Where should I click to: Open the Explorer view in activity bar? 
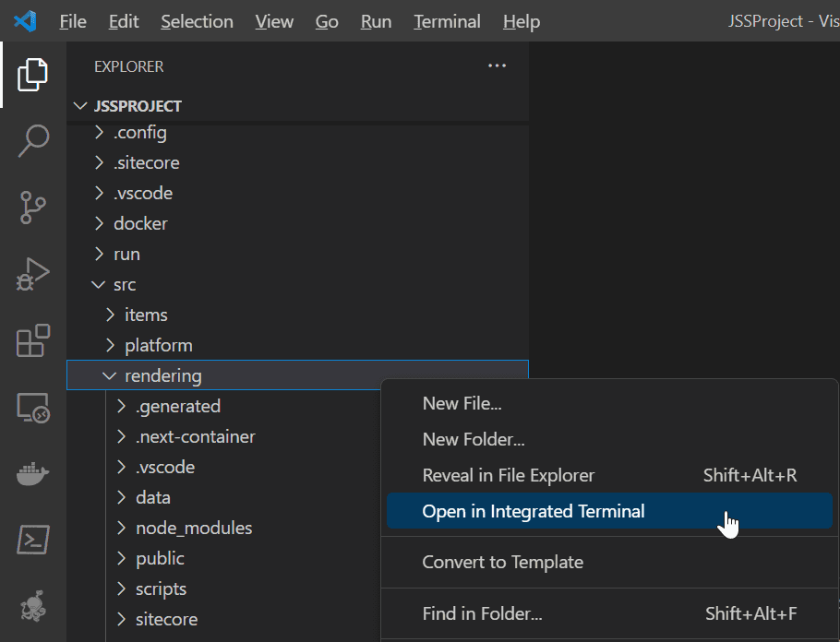[x=32, y=75]
